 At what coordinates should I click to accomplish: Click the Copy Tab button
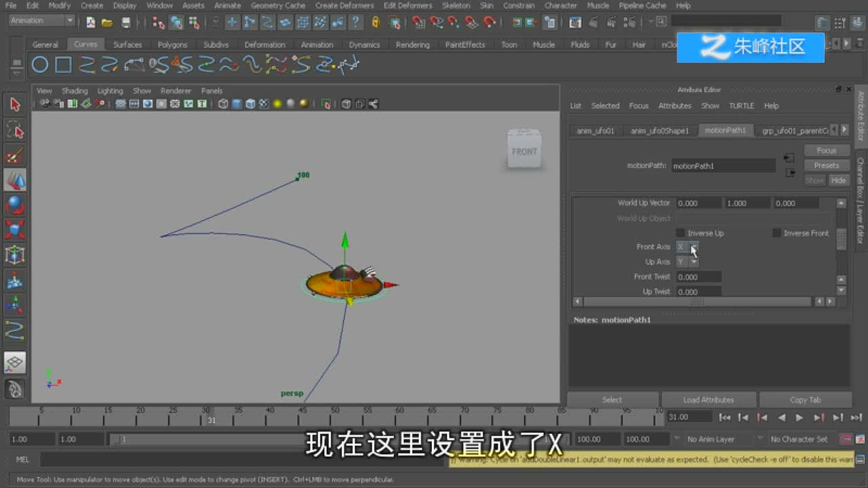point(805,400)
